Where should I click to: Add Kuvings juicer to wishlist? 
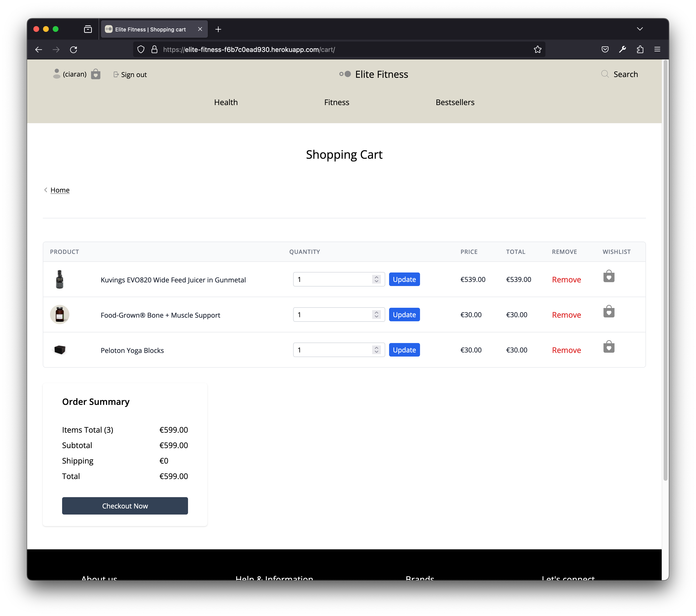coord(609,276)
